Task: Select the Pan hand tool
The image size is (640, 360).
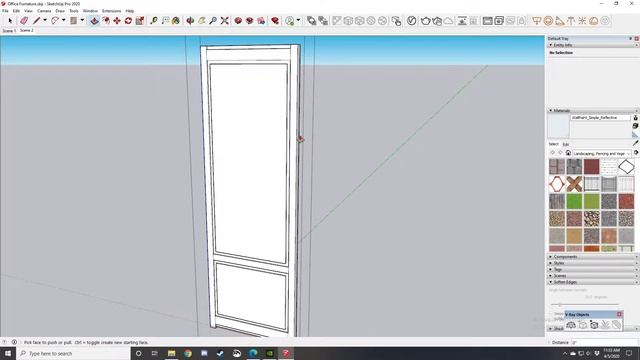Action: tap(202, 20)
